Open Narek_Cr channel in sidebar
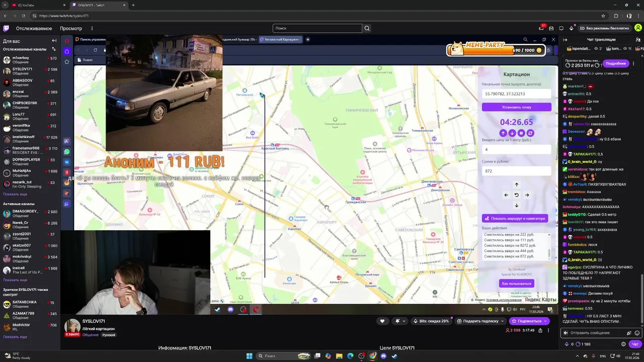Image resolution: width=644 pixels, height=362 pixels. [30, 225]
